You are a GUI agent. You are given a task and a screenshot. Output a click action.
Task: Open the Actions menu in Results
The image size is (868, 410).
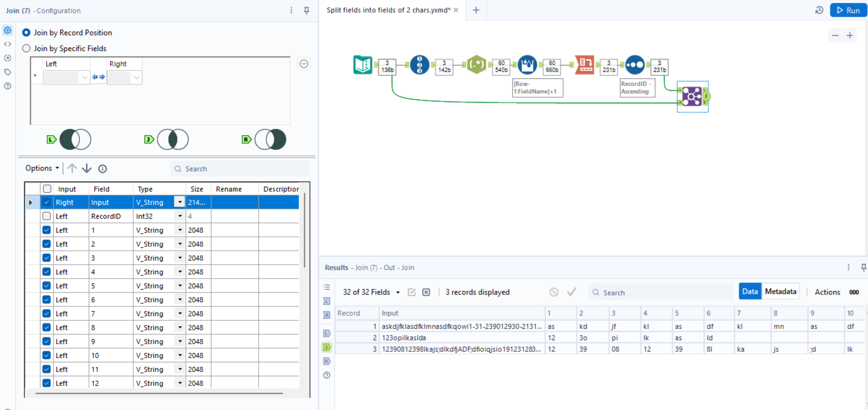[827, 292]
